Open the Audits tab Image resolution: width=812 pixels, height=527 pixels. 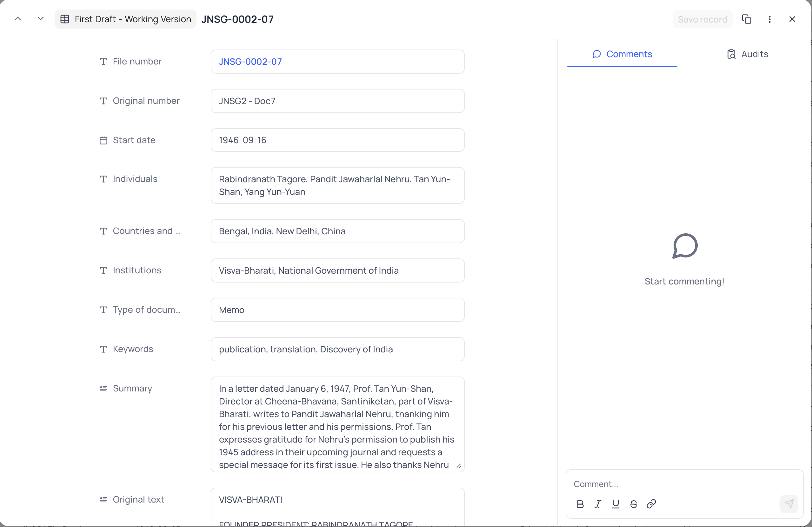747,54
